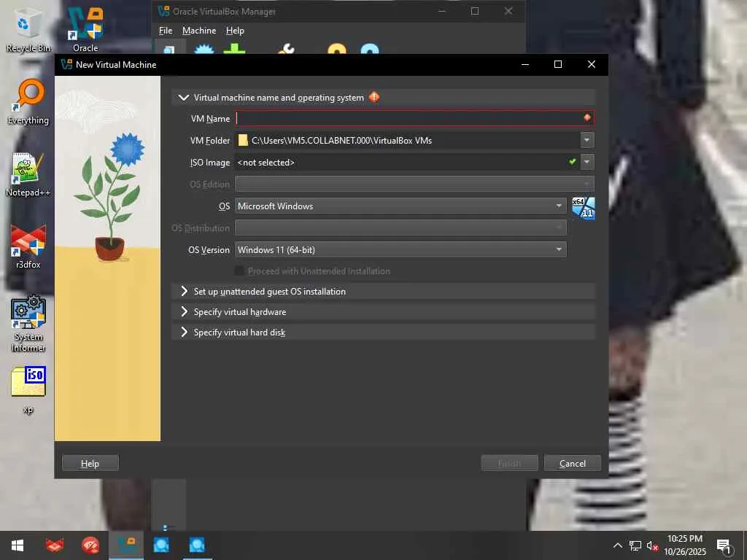Expand Set up unattended guest OS installation
Screen dimensions: 747x560
[184, 291]
